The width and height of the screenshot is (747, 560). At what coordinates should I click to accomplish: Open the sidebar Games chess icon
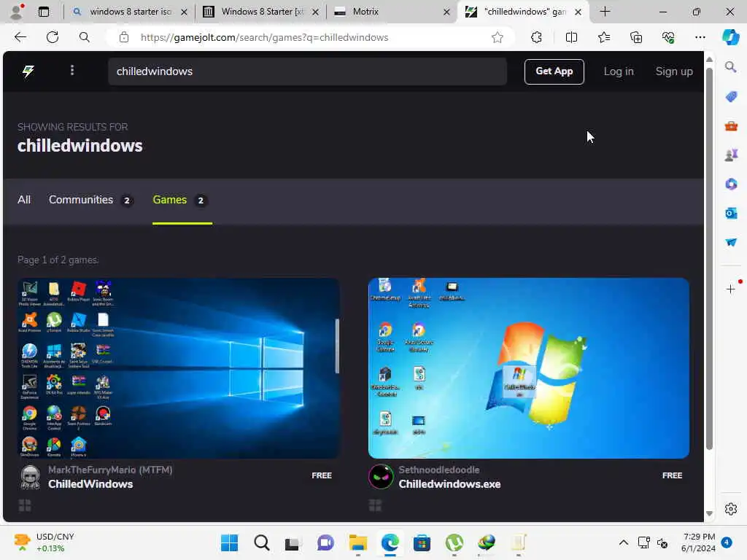731,155
